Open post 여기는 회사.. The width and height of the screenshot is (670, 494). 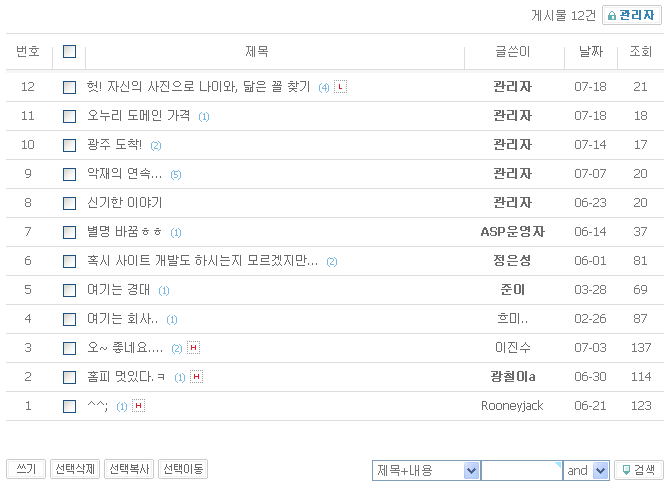[x=122, y=319]
